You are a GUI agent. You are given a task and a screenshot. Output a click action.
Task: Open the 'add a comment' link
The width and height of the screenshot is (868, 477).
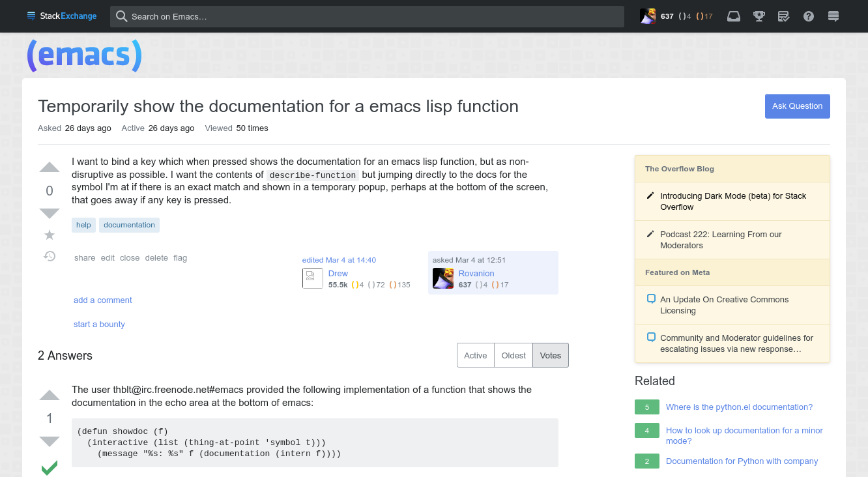coord(102,300)
